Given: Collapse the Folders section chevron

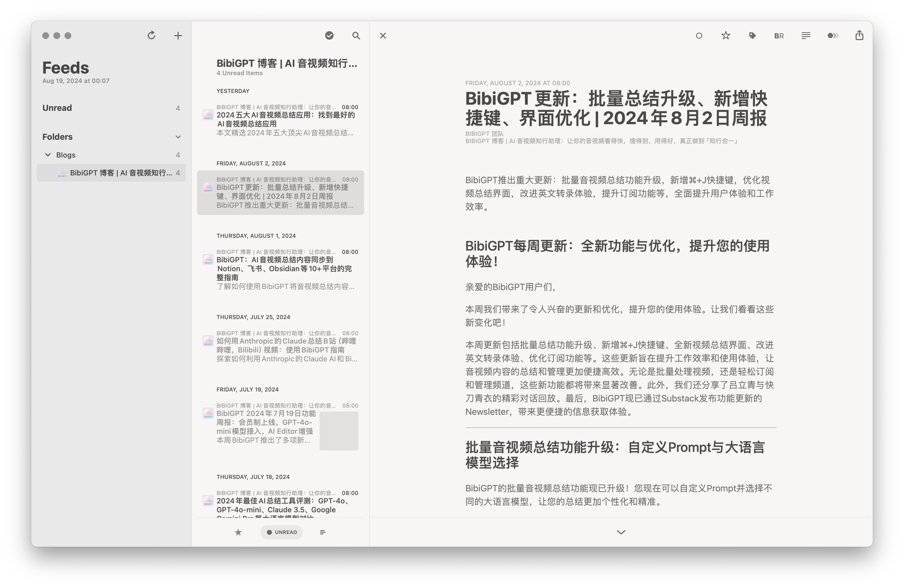Looking at the screenshot, I should (178, 137).
